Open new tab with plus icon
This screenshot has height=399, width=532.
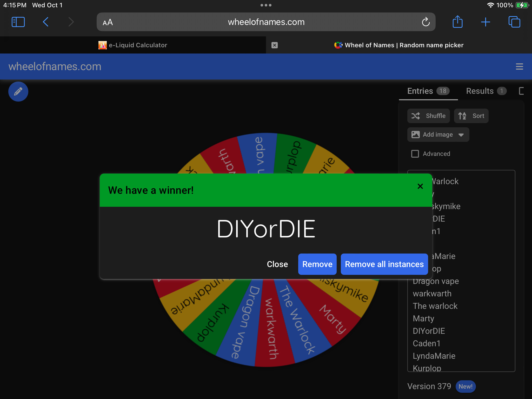click(x=485, y=22)
